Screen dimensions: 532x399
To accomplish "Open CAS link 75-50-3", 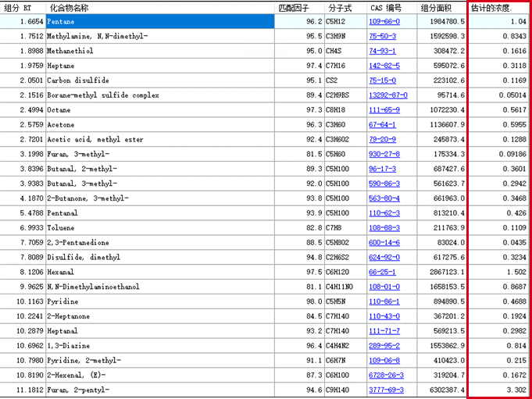I will (382, 36).
